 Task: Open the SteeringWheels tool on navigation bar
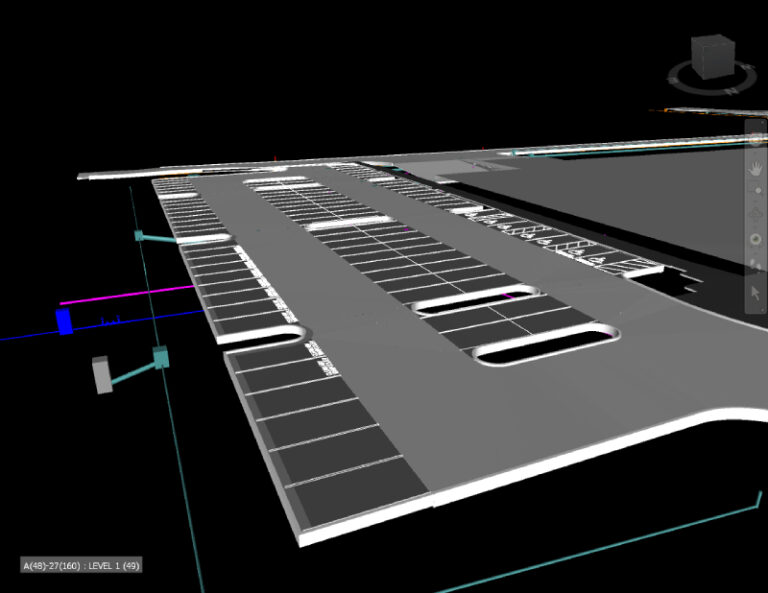756,140
